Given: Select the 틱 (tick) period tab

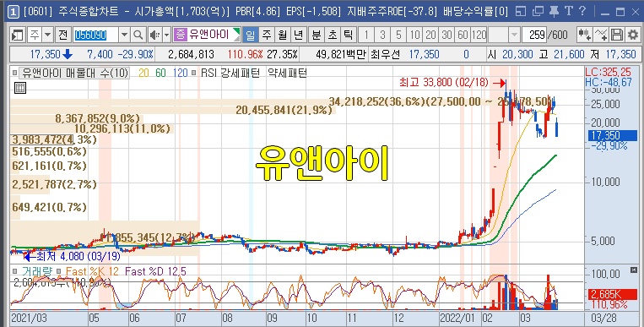Looking at the screenshot, I should [349, 35].
